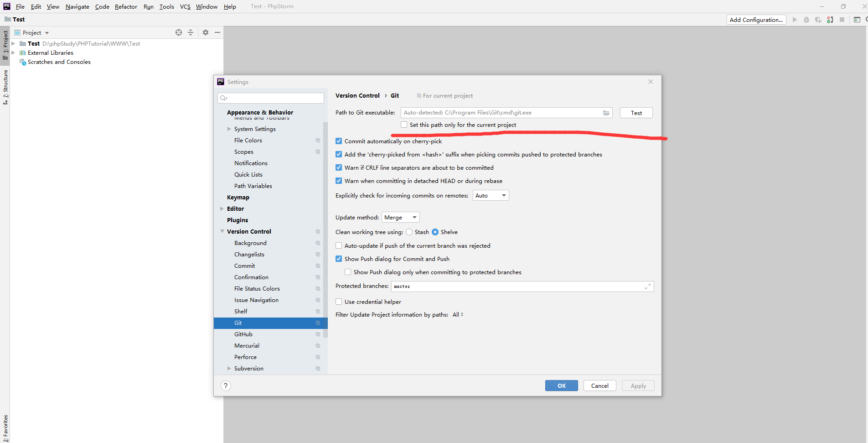Viewport: 868px width, 443px height.
Task: Hide the Project panel with minus icon
Action: click(217, 32)
